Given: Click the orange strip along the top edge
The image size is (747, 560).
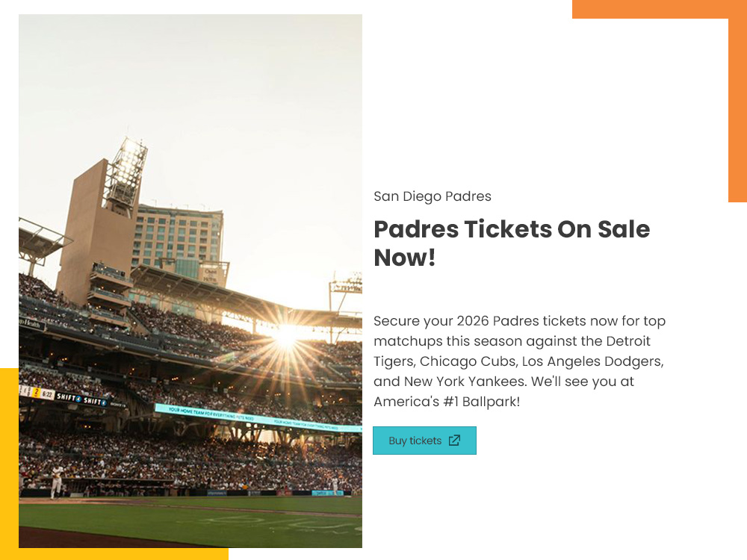Looking at the screenshot, I should click(x=650, y=9).
